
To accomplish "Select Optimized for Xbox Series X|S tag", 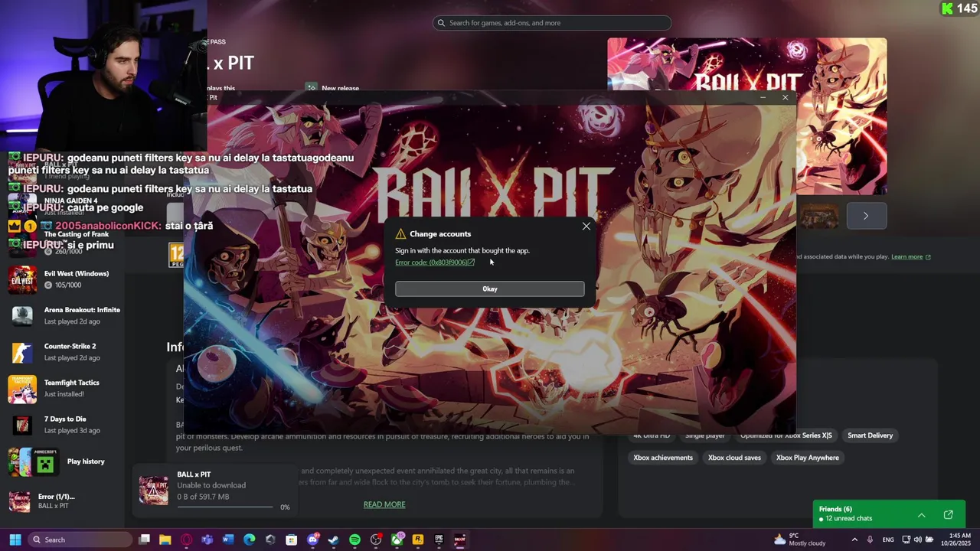I will pyautogui.click(x=786, y=435).
